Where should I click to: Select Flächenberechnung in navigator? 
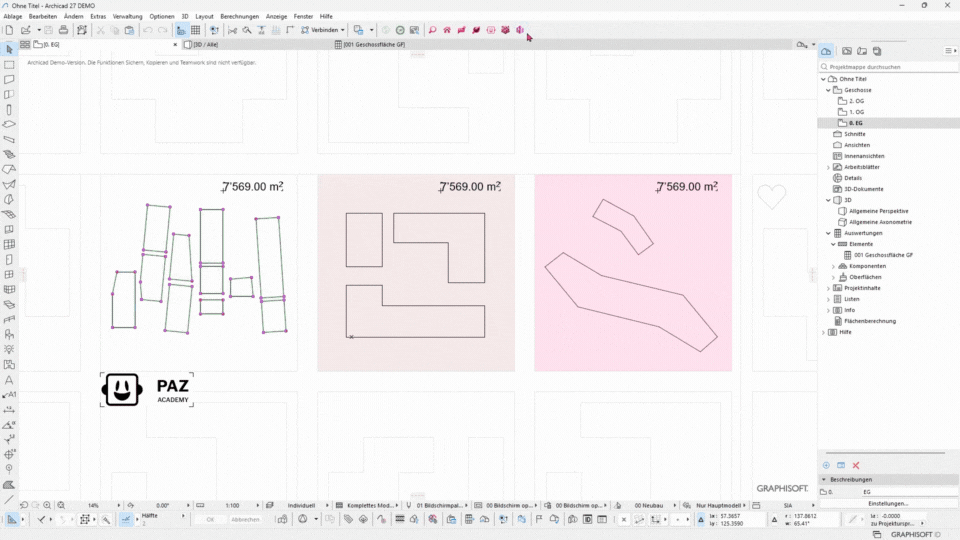(870, 321)
